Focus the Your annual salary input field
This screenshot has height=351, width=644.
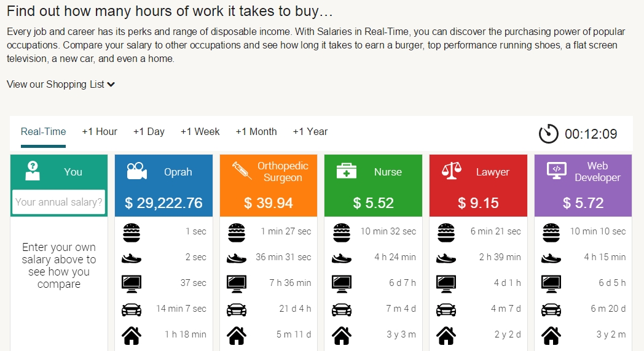click(59, 202)
